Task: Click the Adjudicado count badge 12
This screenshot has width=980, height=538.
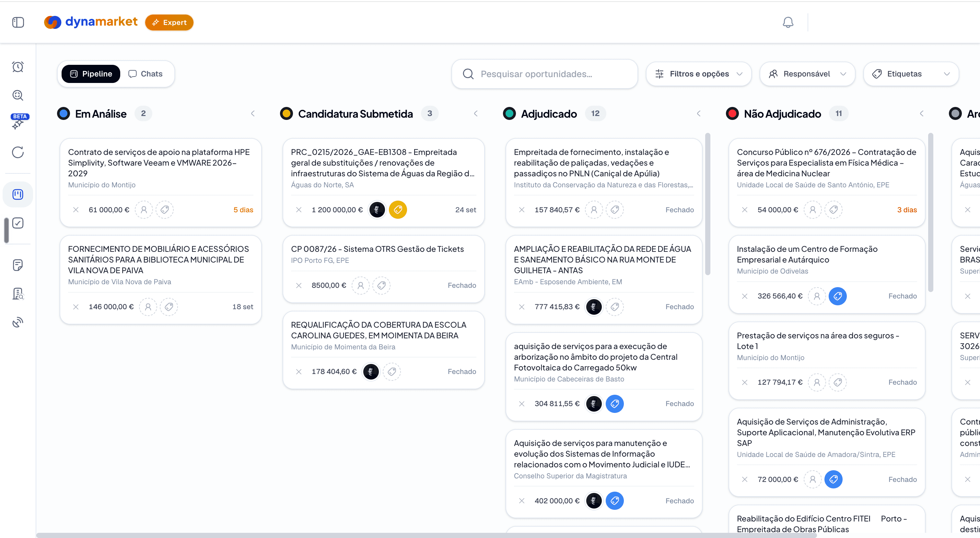Action: click(595, 113)
